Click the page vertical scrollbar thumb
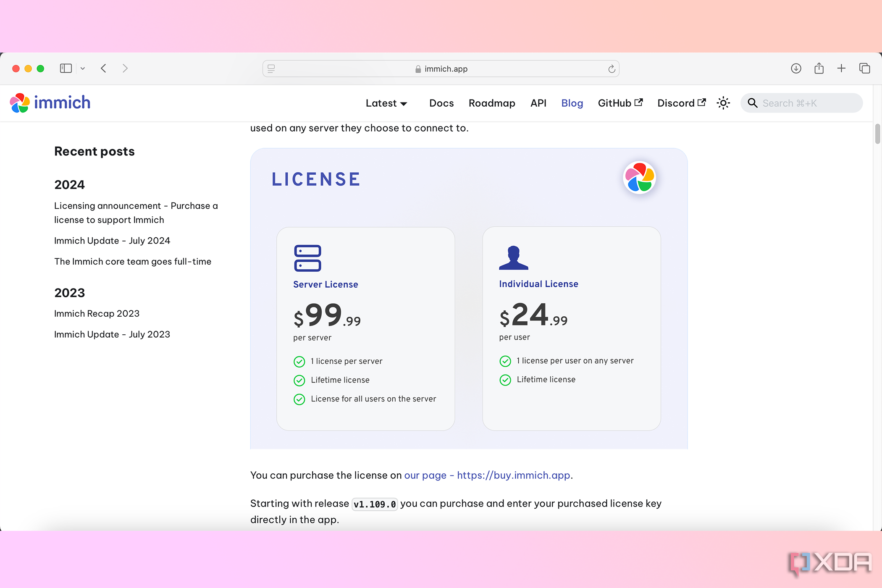 877,134
